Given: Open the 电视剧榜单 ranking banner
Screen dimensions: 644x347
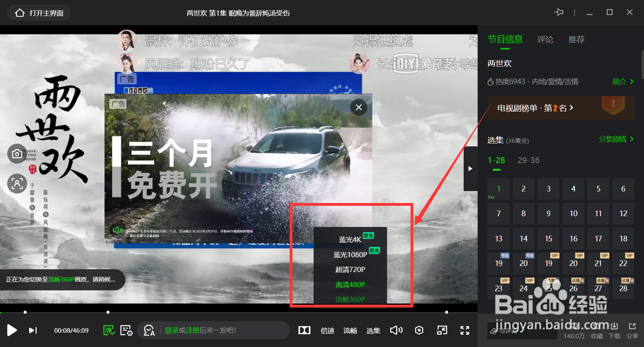Looking at the screenshot, I should coord(561,108).
